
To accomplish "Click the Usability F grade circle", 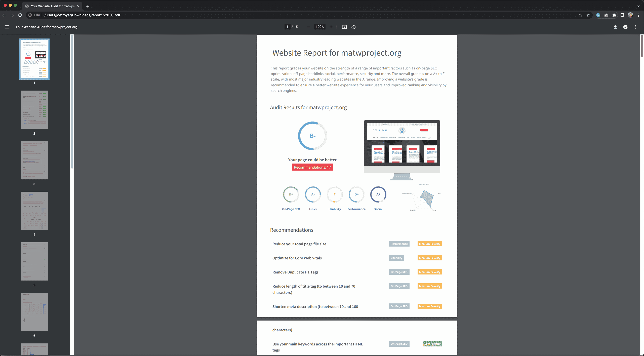I will coord(335,194).
